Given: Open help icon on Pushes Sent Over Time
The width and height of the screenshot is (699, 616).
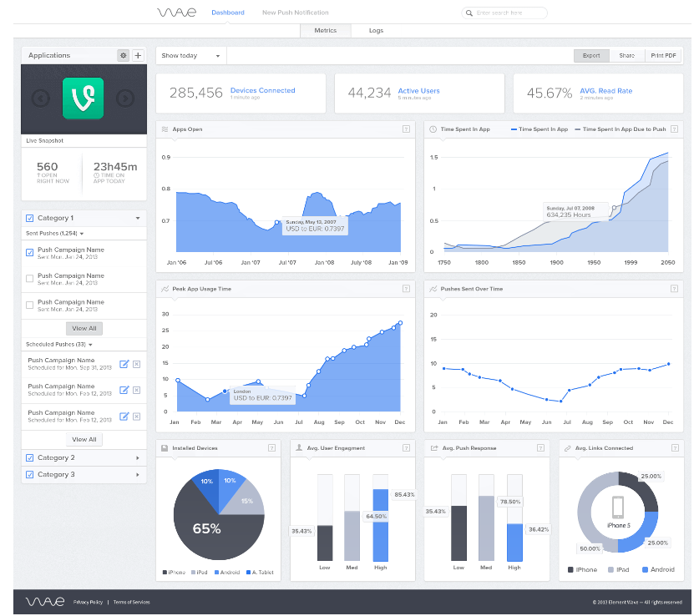Looking at the screenshot, I should coord(675,288).
